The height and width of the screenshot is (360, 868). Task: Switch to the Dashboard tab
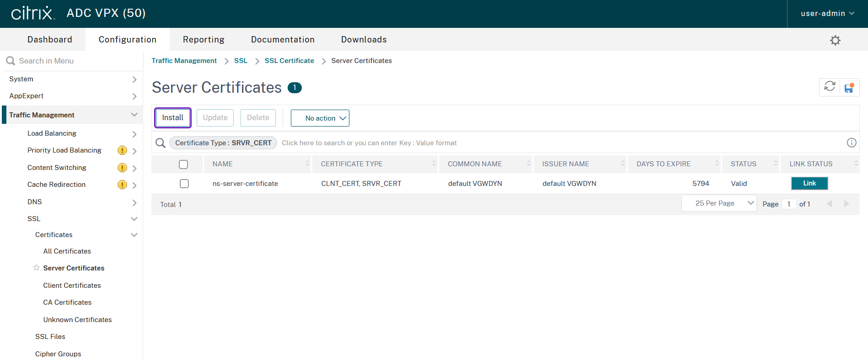tap(50, 40)
